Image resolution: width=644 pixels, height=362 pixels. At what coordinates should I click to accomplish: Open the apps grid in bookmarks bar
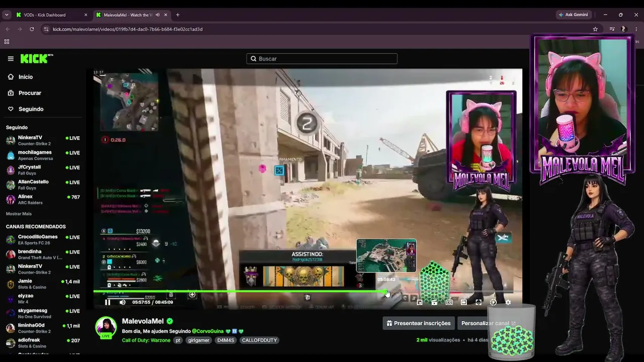click(7, 42)
